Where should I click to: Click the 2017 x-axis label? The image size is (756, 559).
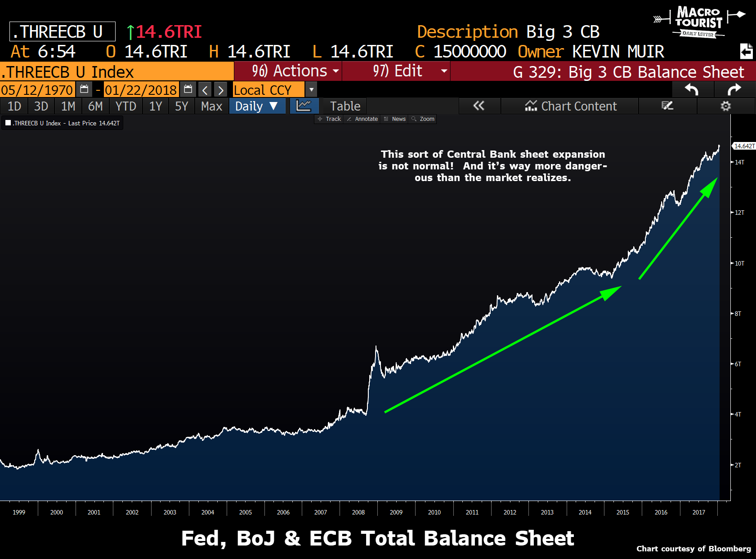(x=699, y=512)
